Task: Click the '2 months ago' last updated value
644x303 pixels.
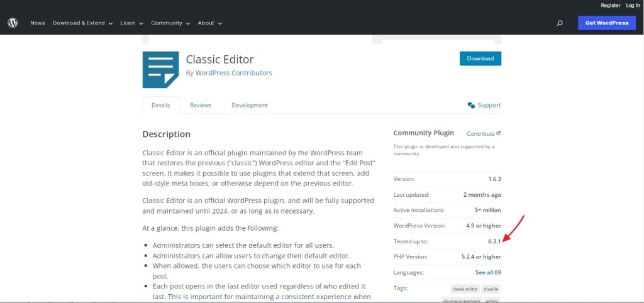Action: click(x=482, y=195)
